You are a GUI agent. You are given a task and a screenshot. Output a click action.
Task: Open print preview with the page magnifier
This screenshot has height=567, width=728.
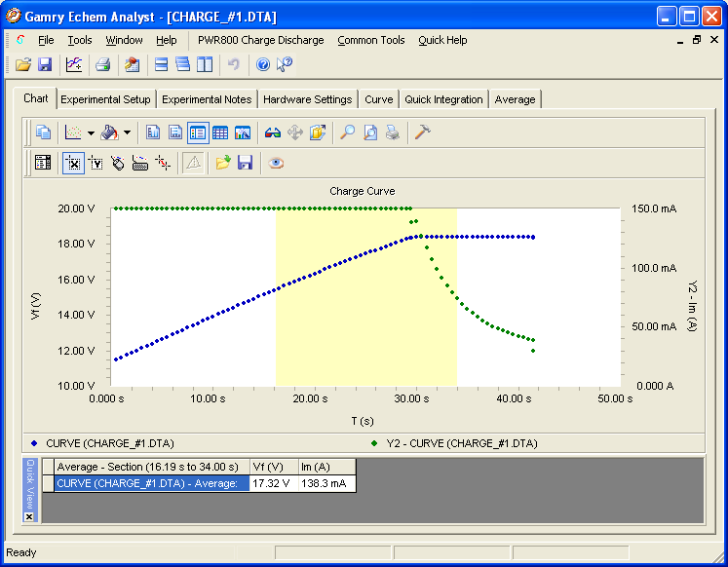pos(370,132)
